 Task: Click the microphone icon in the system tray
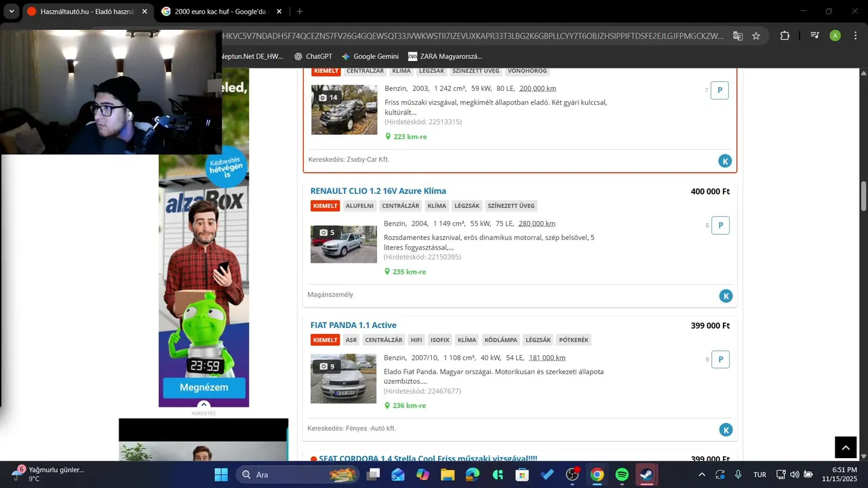pos(738,474)
